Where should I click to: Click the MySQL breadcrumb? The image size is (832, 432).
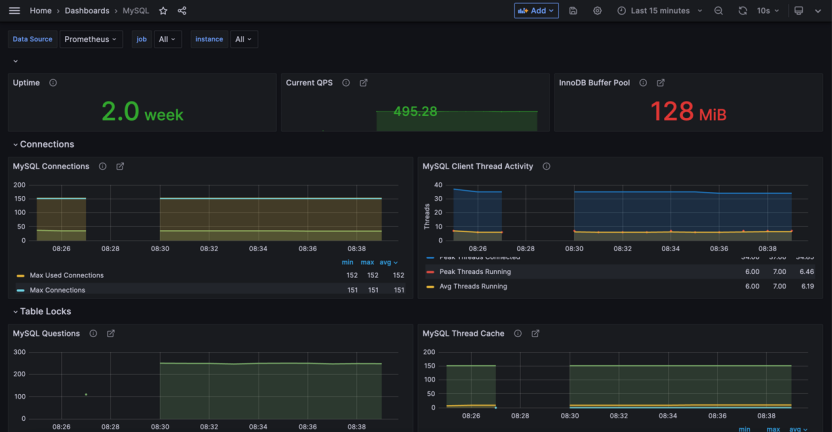136,11
